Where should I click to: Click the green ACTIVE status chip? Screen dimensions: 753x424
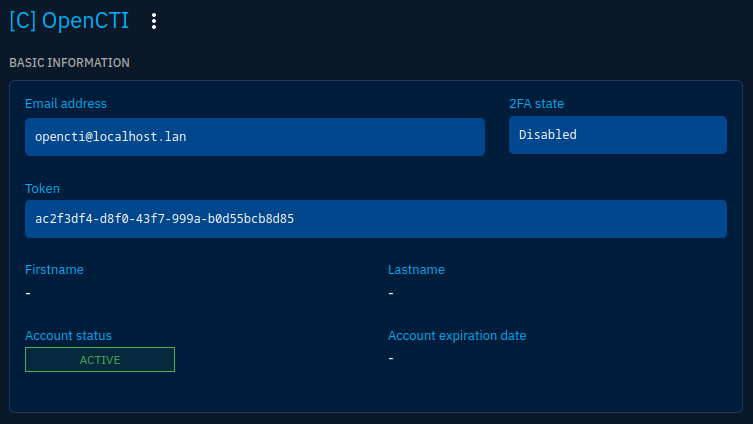100,360
